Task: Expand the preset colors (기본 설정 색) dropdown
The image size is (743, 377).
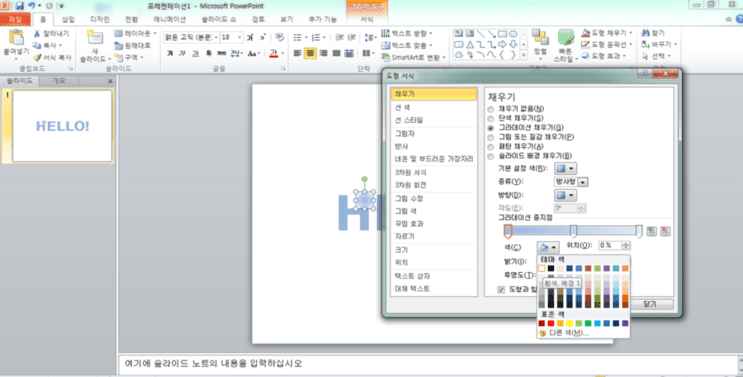Action: pyautogui.click(x=565, y=169)
